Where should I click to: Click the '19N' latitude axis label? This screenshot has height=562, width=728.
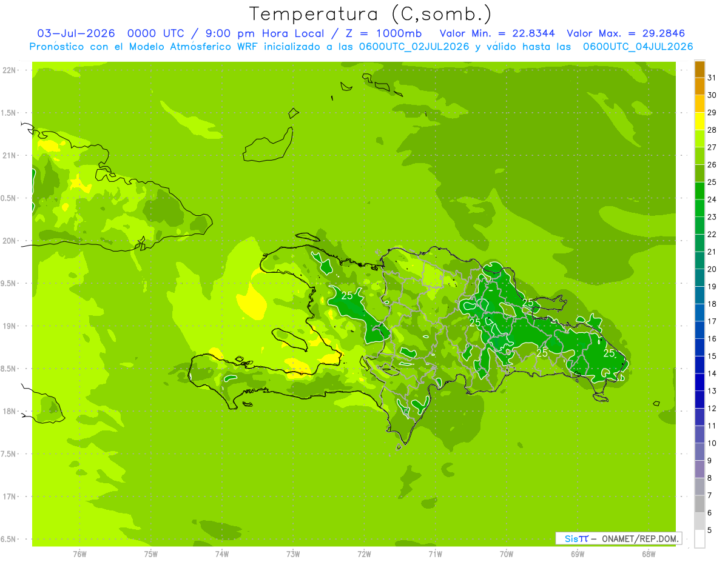pyautogui.click(x=9, y=326)
